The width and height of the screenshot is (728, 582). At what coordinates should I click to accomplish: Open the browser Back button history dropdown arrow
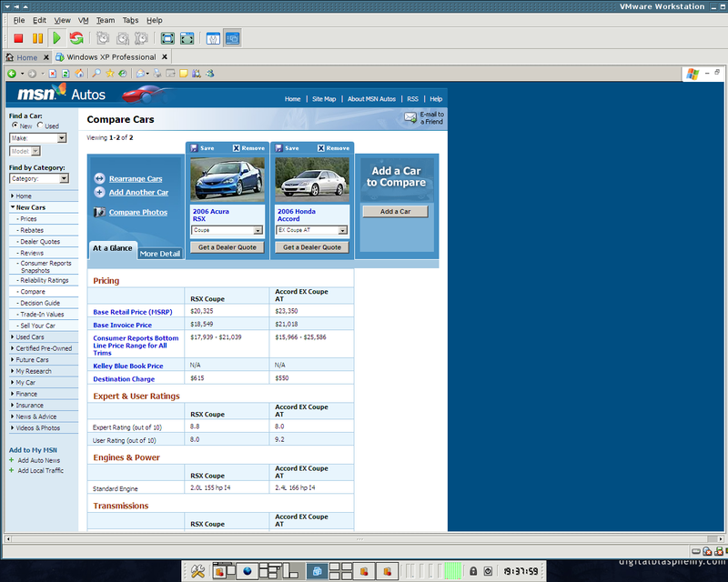click(22, 74)
